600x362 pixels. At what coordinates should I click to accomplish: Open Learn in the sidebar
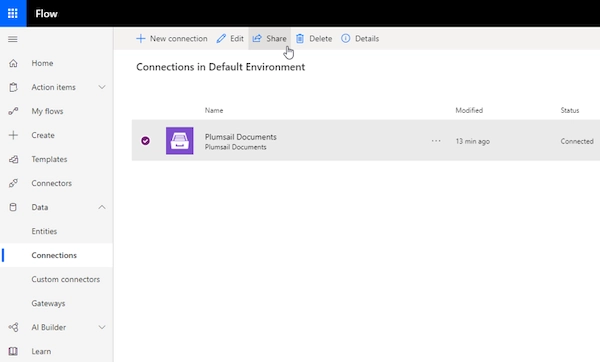(41, 351)
